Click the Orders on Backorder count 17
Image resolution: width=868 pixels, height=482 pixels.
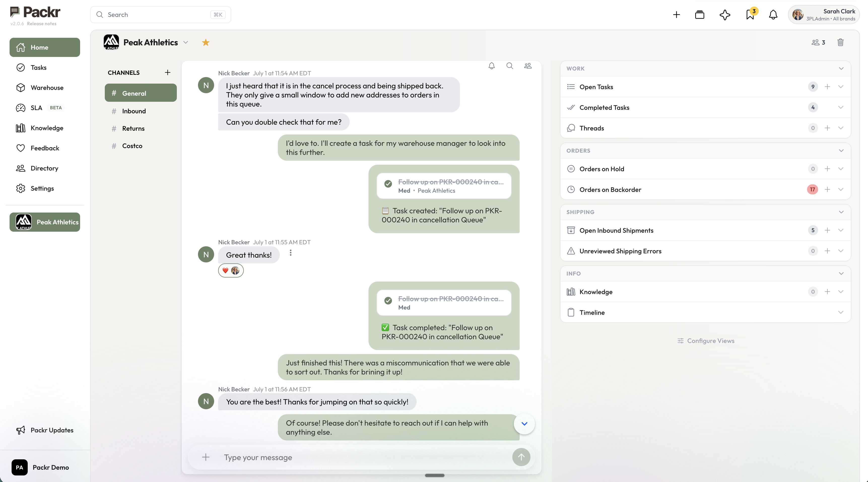(812, 189)
